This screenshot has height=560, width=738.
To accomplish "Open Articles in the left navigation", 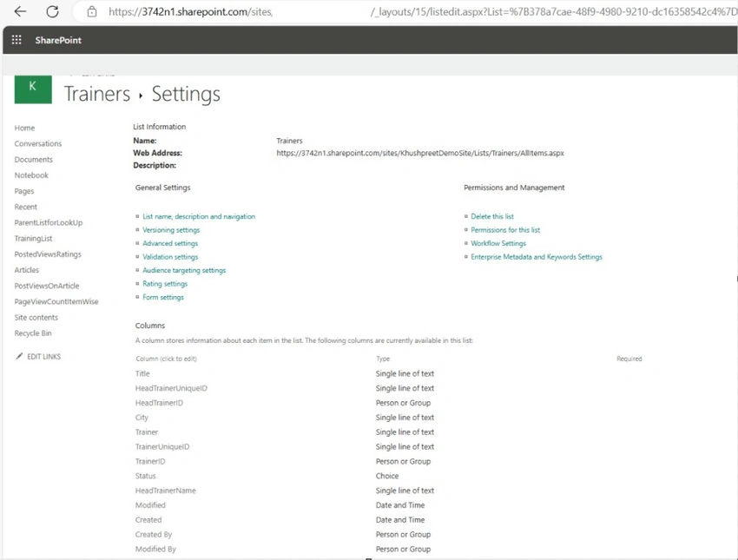I will click(27, 270).
